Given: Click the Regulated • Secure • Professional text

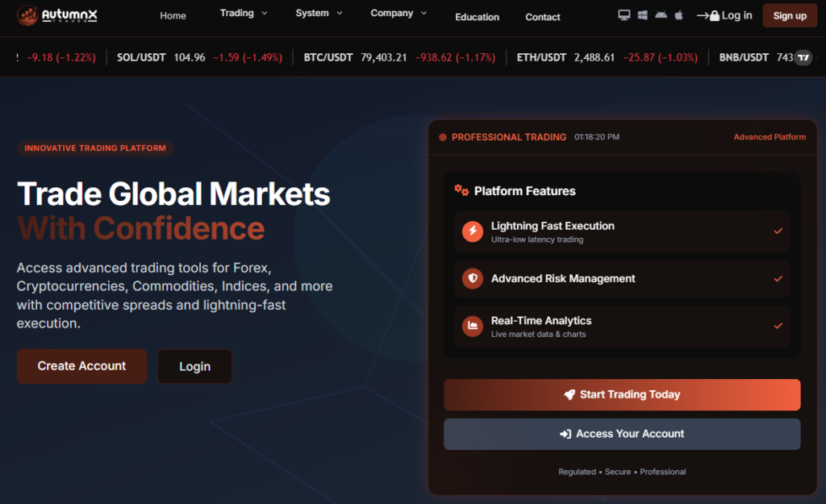Looking at the screenshot, I should pos(622,472).
